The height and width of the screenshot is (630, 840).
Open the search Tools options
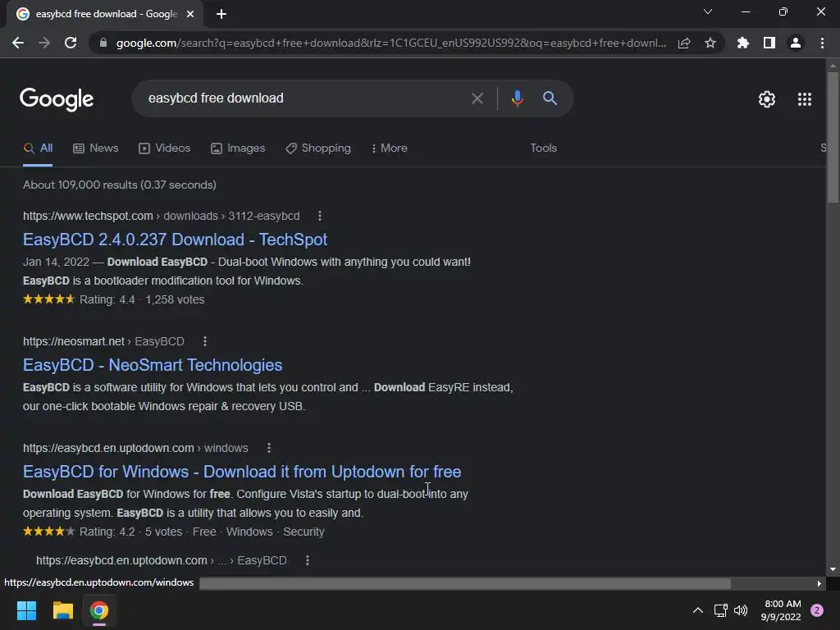(543, 148)
